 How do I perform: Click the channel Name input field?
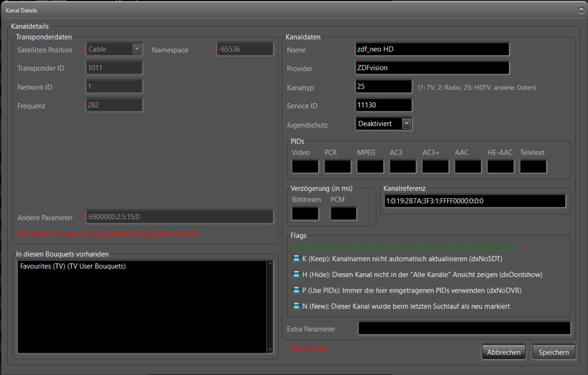(432, 49)
